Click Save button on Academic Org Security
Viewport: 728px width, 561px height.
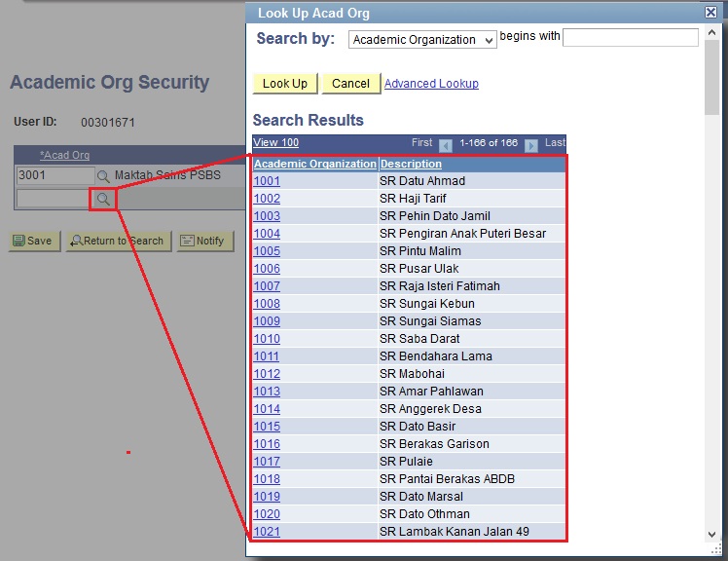tap(34, 241)
